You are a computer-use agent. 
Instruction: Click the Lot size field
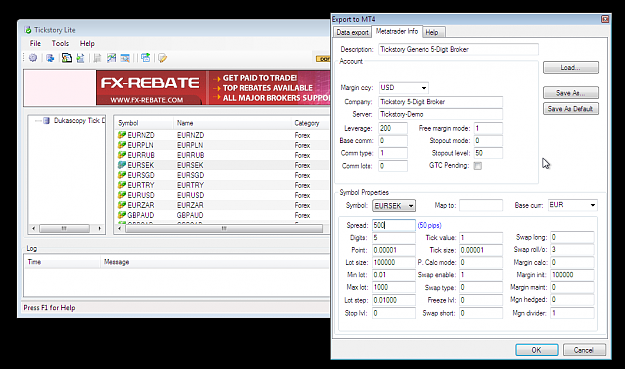point(393,262)
